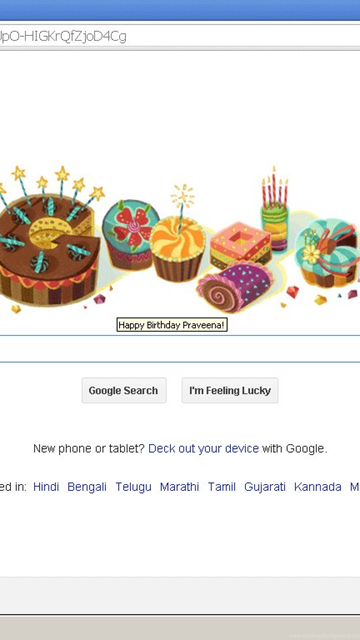Choose the Kannada language link
The width and height of the screenshot is (360, 640).
318,487
